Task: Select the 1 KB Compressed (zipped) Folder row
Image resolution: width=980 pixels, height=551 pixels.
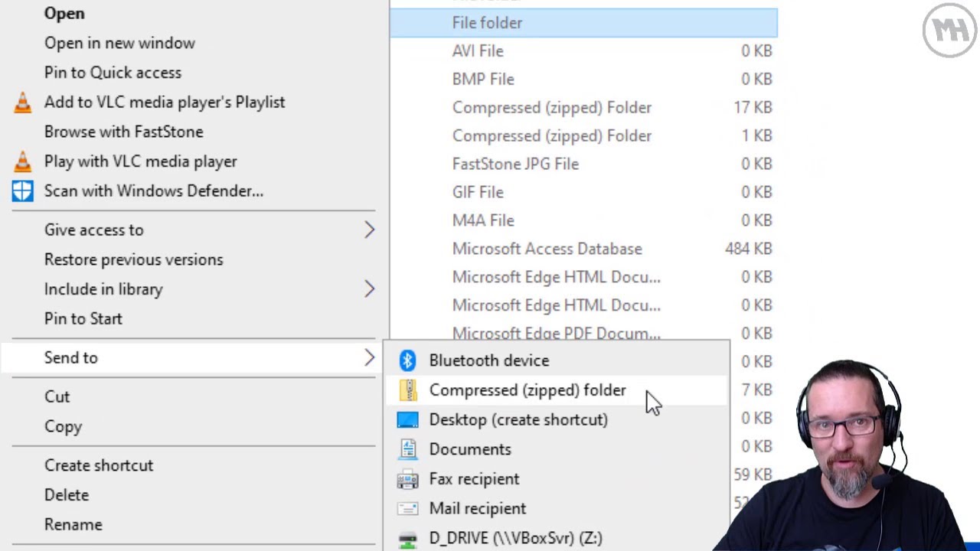Action: [x=583, y=136]
